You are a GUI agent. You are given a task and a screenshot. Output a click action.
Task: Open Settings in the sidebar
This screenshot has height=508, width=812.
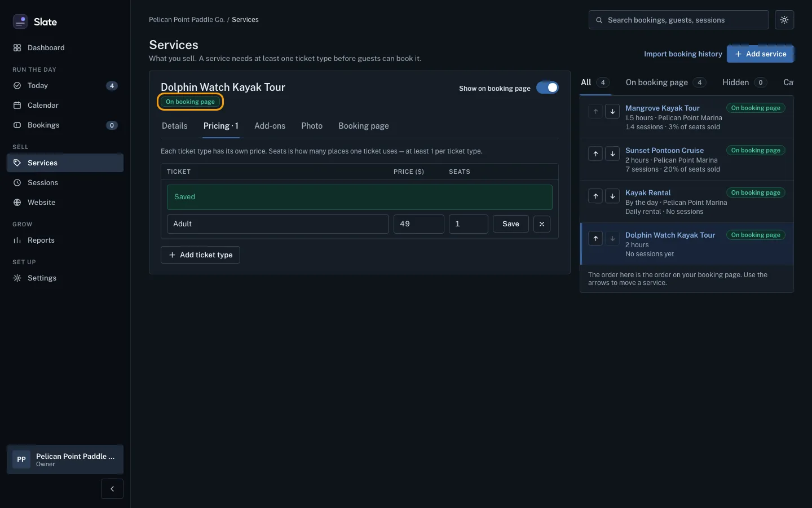click(x=65, y=278)
